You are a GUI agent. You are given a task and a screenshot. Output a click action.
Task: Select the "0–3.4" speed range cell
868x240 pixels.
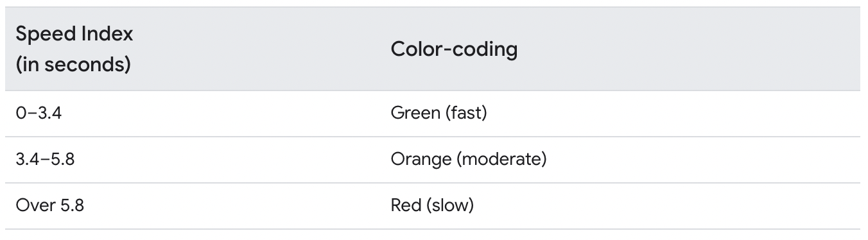tap(39, 114)
